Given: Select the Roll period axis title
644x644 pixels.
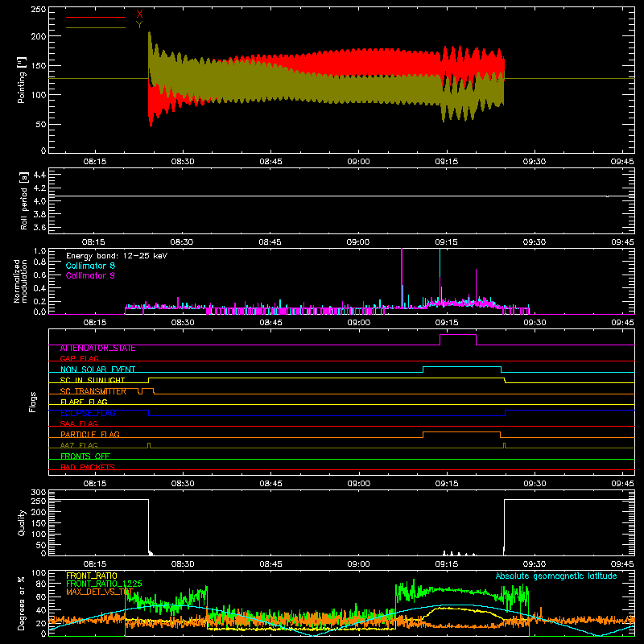Looking at the screenshot, I should point(24,200).
